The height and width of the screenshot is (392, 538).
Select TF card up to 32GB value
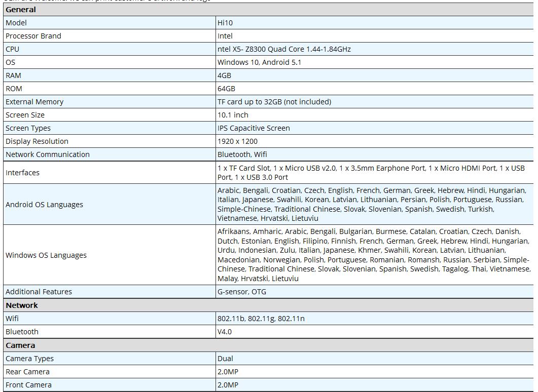tap(274, 102)
